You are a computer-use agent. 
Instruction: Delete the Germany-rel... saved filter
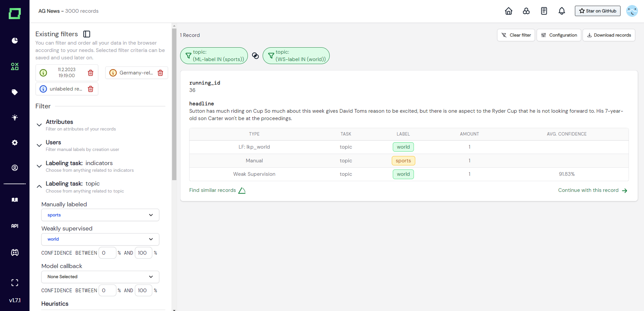point(160,73)
